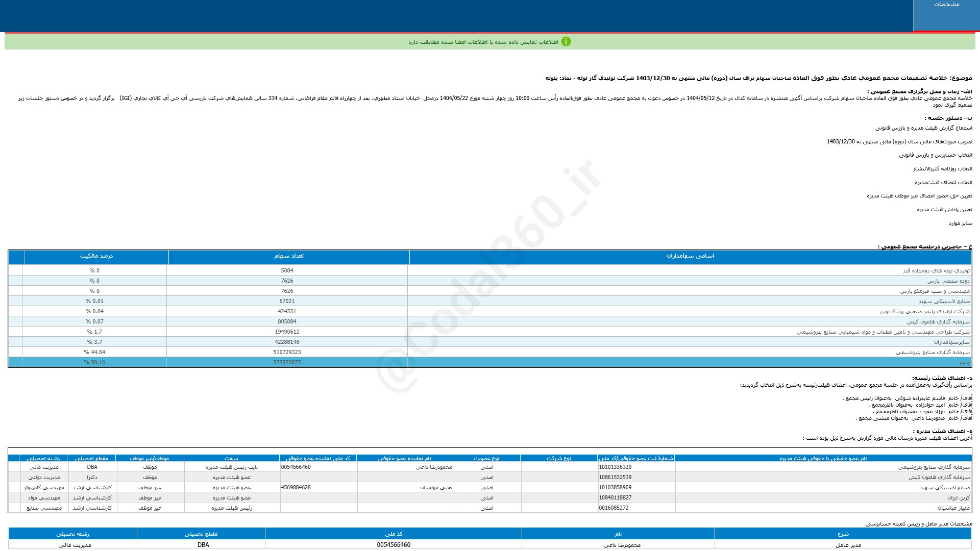Select shareholder تولیدی لوله های دوجداره قدر
This screenshot has height=551, width=980.
pyautogui.click(x=936, y=271)
